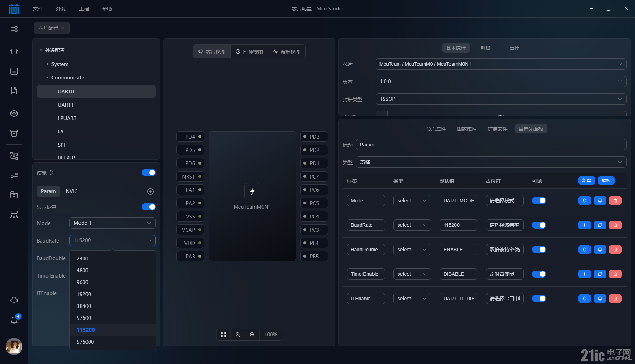Open the document sidebar icon
Screen dimensions: 635x364
click(14, 91)
